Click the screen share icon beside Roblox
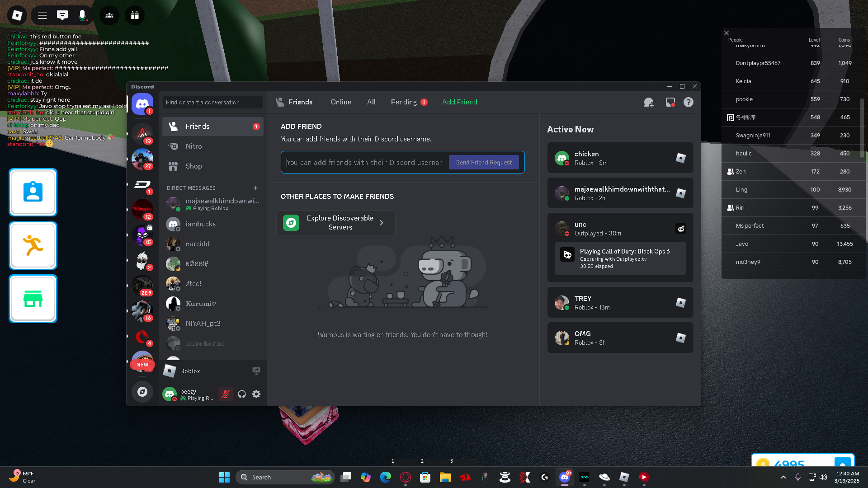The image size is (868, 488). coord(256,371)
